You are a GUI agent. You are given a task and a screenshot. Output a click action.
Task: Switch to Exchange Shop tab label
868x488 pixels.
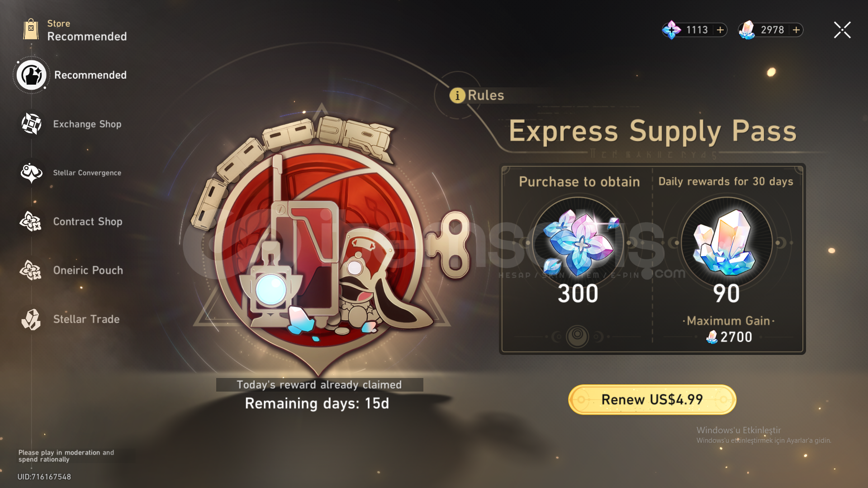(x=87, y=124)
